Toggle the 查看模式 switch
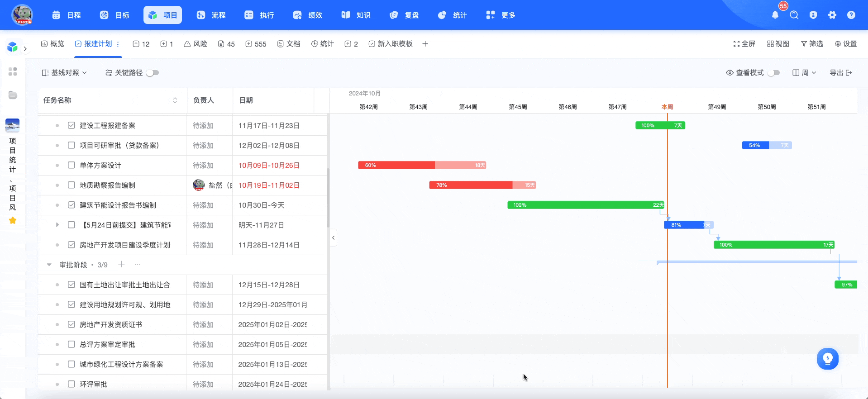 774,73
